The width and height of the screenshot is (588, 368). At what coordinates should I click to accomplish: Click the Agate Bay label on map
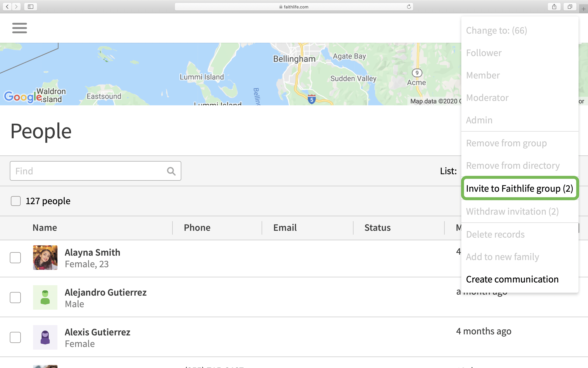coord(349,56)
